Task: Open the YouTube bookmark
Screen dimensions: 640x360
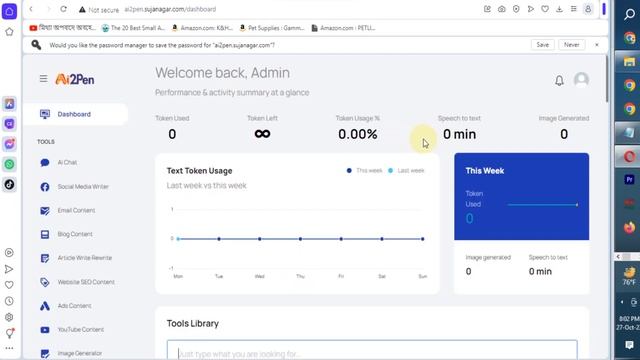Action: click(x=62, y=28)
